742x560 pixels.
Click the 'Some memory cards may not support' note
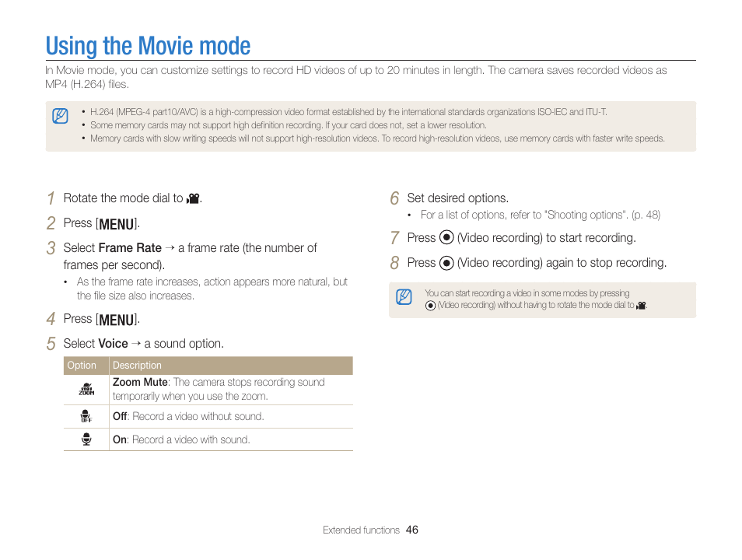[289, 125]
